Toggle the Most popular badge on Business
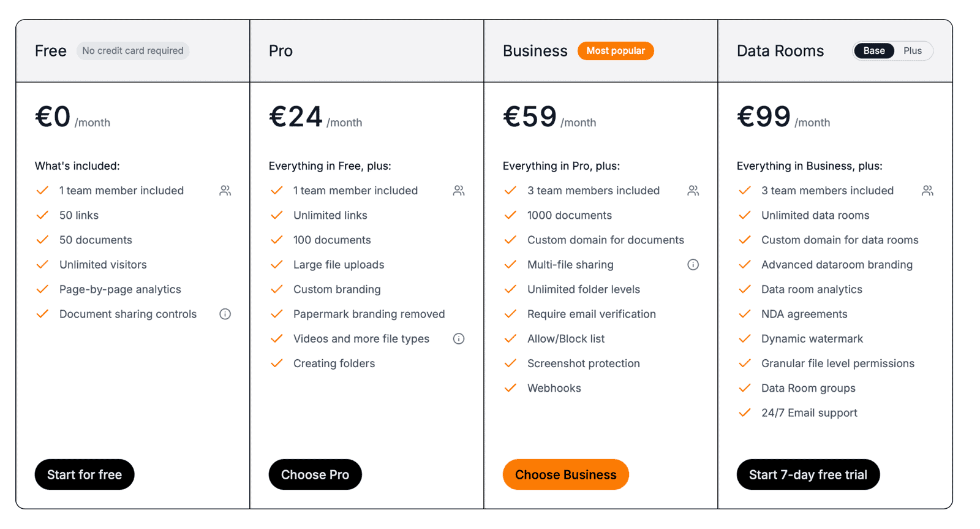This screenshot has width=980, height=529. point(616,51)
